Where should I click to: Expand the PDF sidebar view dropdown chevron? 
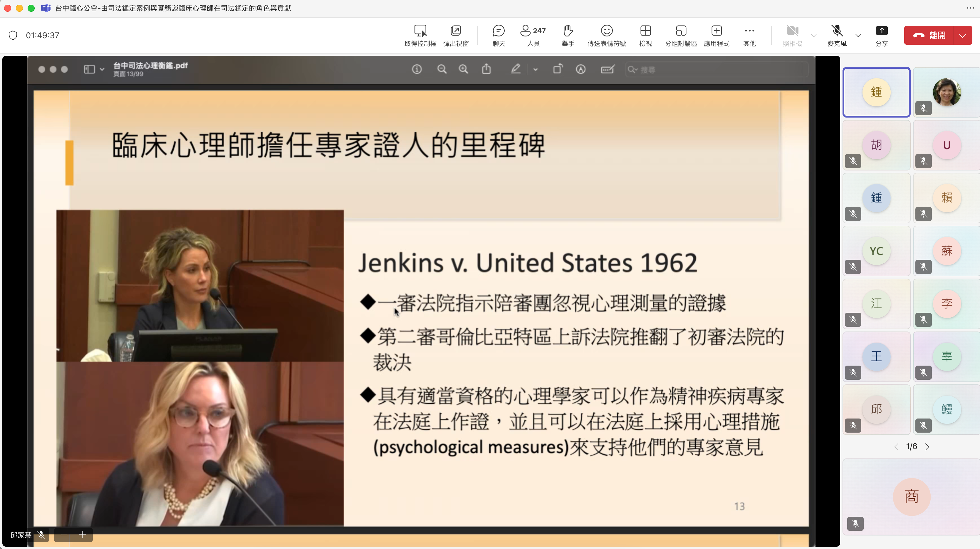pos(102,69)
